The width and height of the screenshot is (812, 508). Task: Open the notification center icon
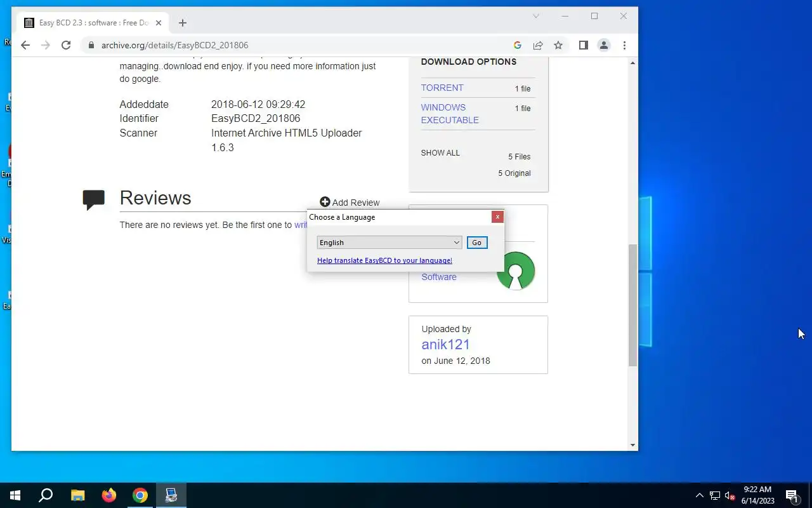792,495
